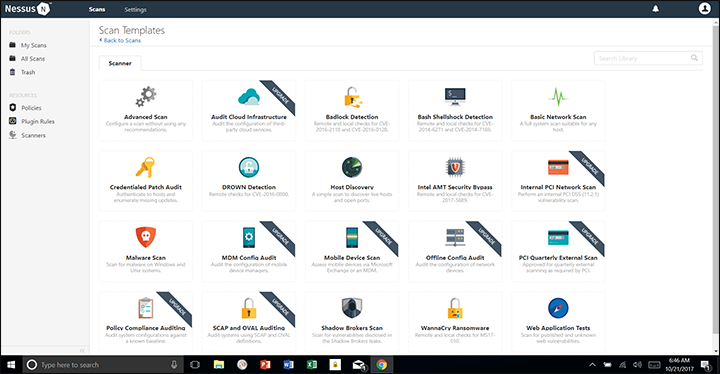
Task: Open the volume control in system tray
Action: pos(637,365)
